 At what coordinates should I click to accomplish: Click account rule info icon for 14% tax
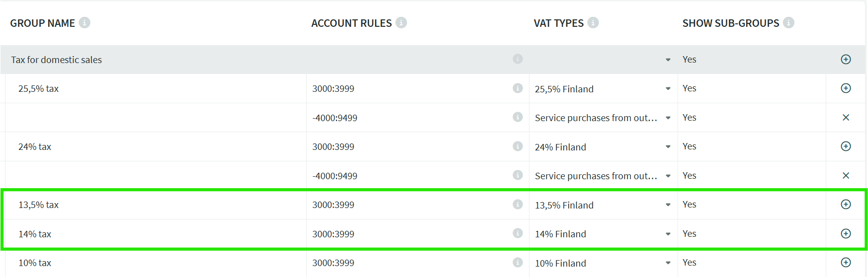pos(518,233)
